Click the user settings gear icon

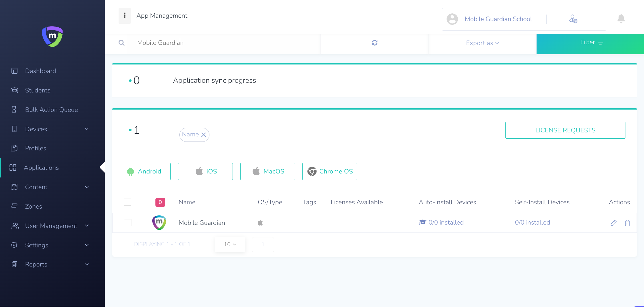pyautogui.click(x=573, y=19)
